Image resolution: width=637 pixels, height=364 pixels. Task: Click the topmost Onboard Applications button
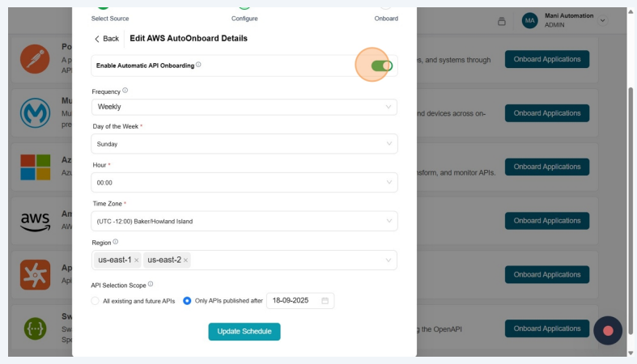(x=546, y=59)
